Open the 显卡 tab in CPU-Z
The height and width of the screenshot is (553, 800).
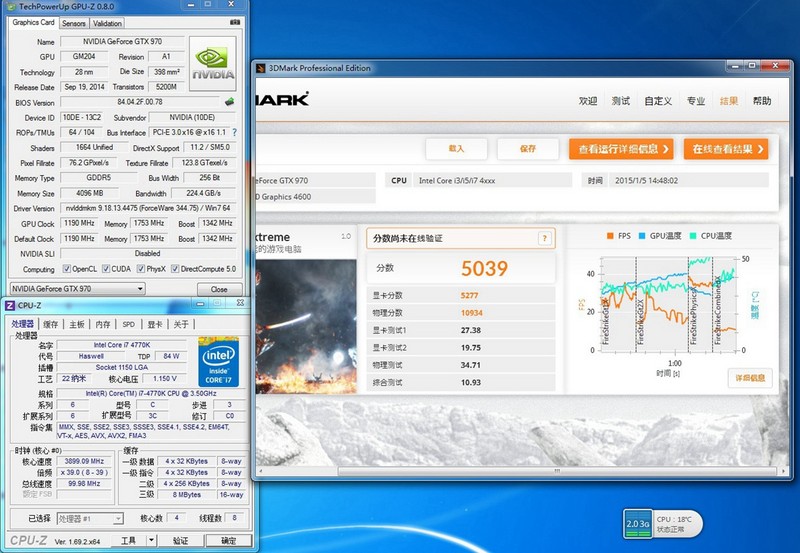point(155,324)
